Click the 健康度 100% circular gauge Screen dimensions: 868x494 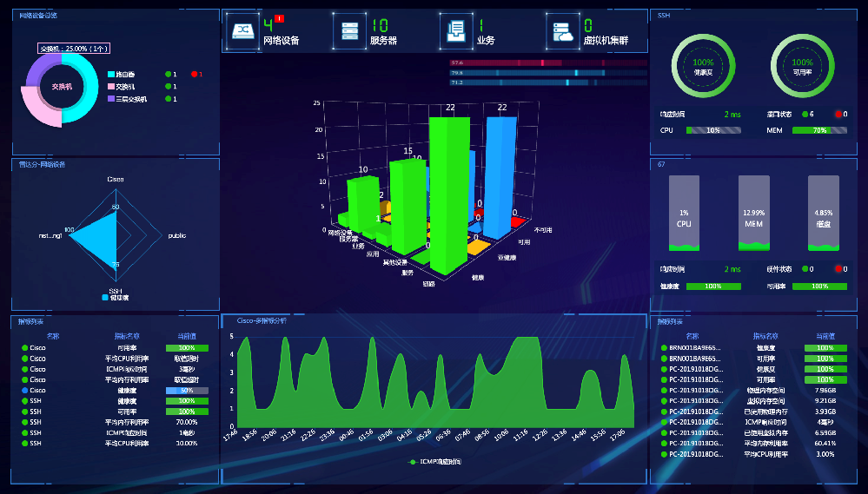click(x=703, y=66)
